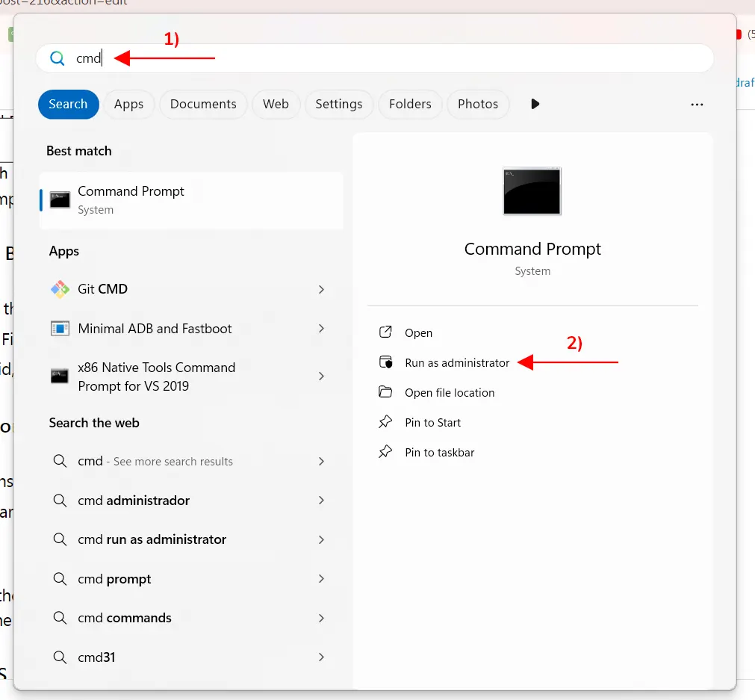Click the Minimal ADB and Fastboot icon

[60, 329]
